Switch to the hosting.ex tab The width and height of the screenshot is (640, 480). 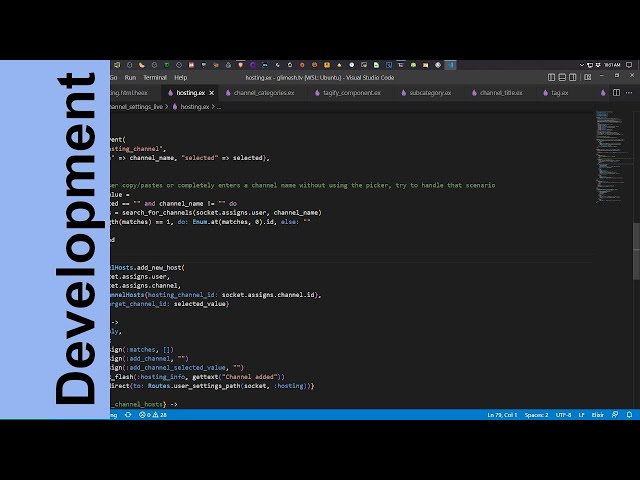coord(190,93)
